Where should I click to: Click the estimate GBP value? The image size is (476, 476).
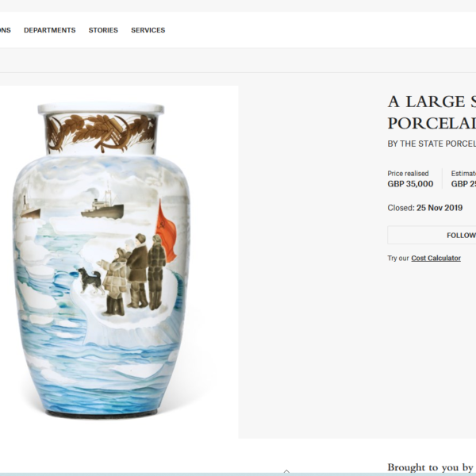463,184
